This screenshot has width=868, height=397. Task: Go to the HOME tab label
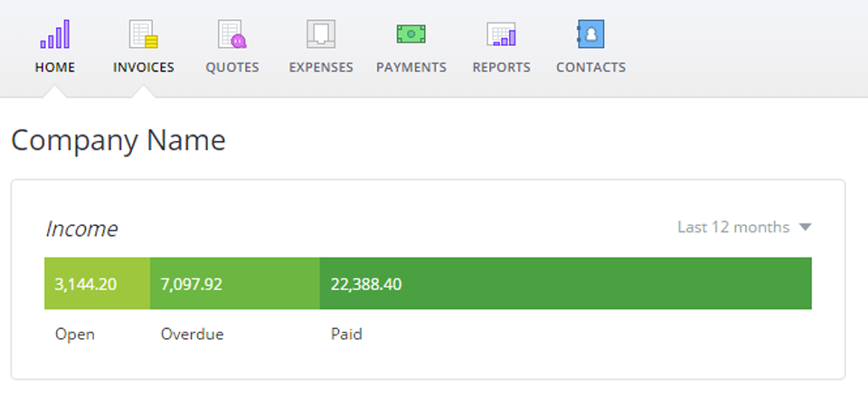[x=55, y=68]
